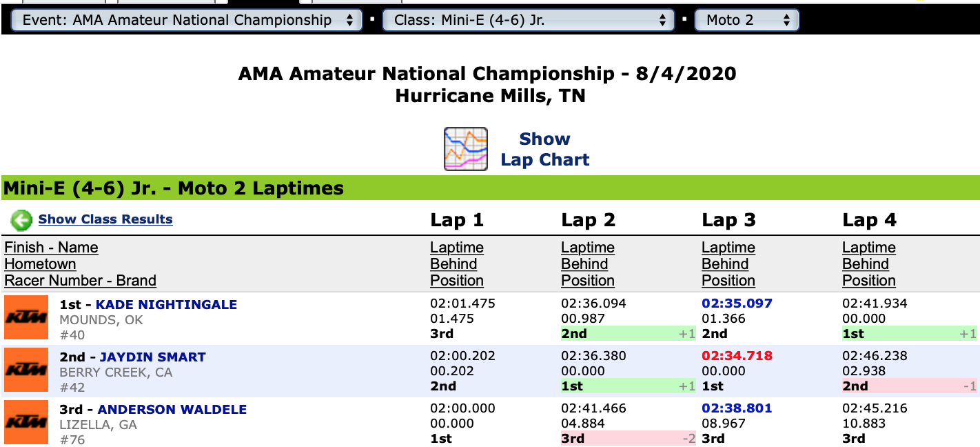Open Jaydin Smart rider link
Screen dimensions: 980x447
click(153, 357)
